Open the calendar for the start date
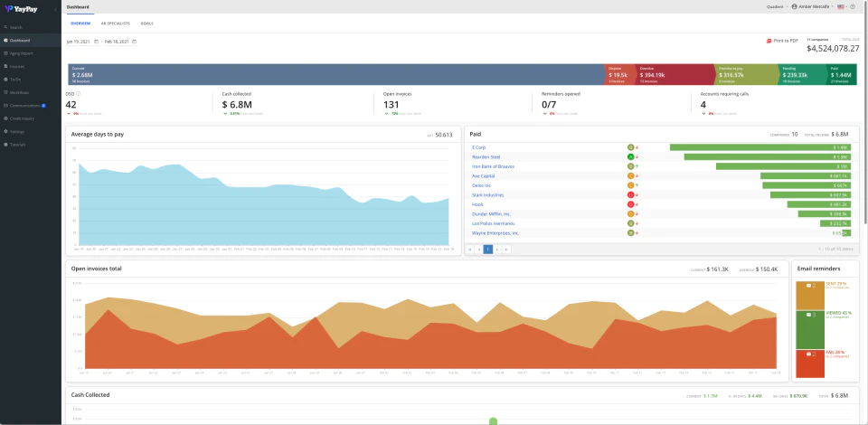The image size is (868, 425). click(x=97, y=42)
